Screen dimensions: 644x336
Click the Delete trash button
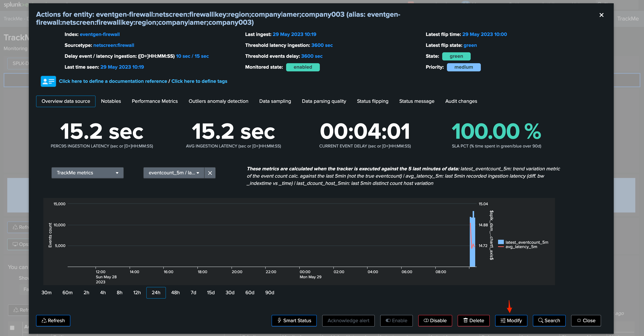click(474, 321)
